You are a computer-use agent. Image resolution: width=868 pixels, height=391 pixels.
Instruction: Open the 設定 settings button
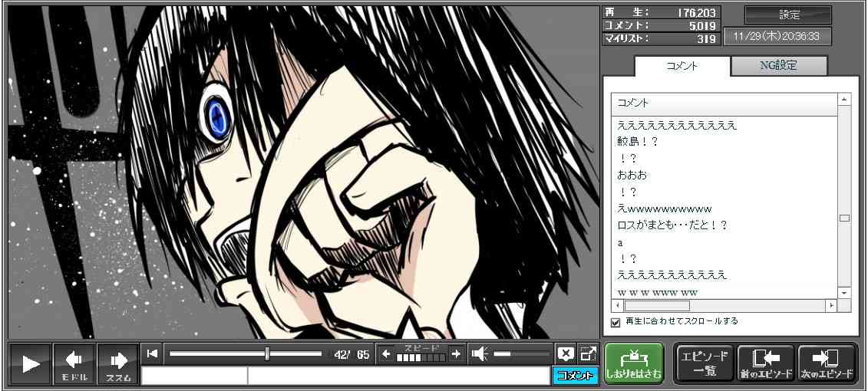pyautogui.click(x=788, y=15)
